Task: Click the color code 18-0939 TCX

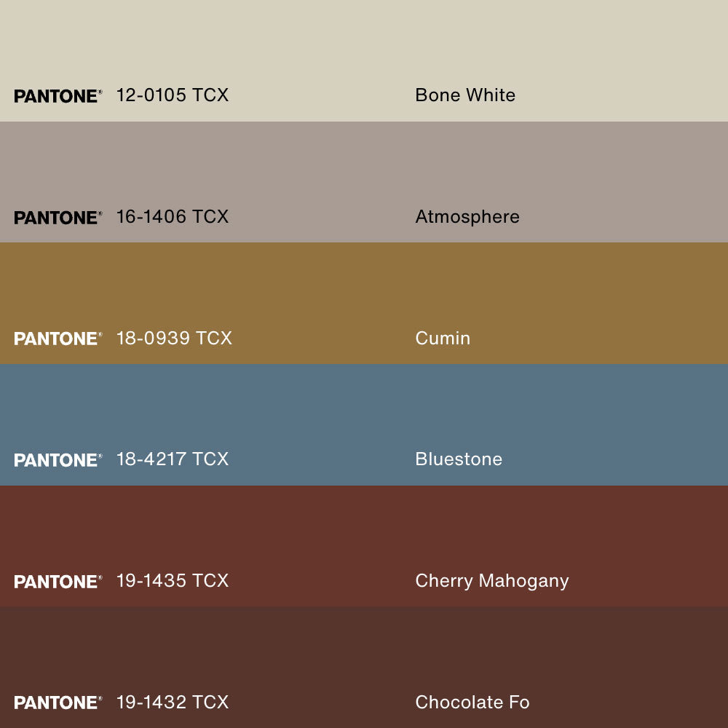Action: [x=174, y=339]
